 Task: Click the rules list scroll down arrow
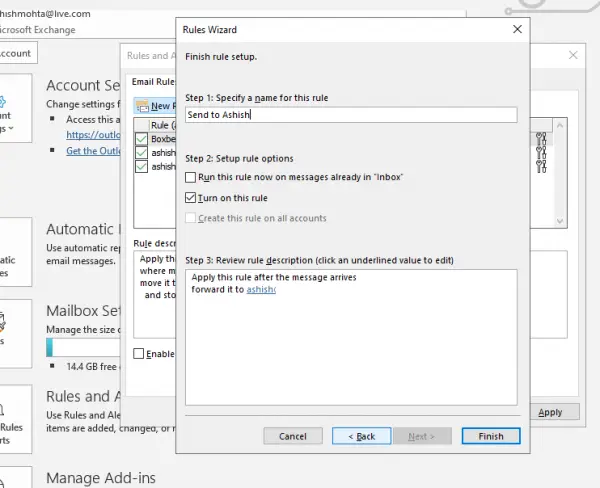pyautogui.click(x=560, y=221)
